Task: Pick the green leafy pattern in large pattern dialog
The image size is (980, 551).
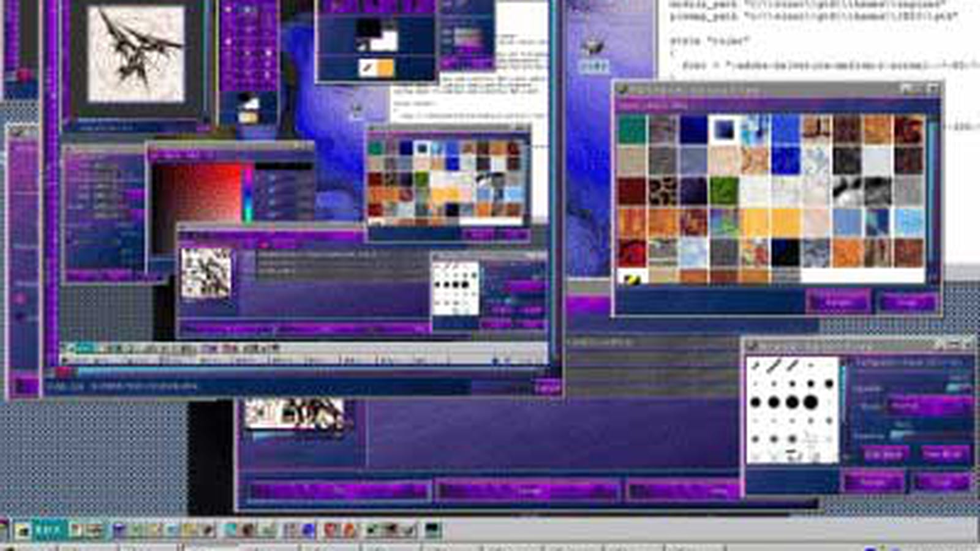Action: (x=724, y=191)
